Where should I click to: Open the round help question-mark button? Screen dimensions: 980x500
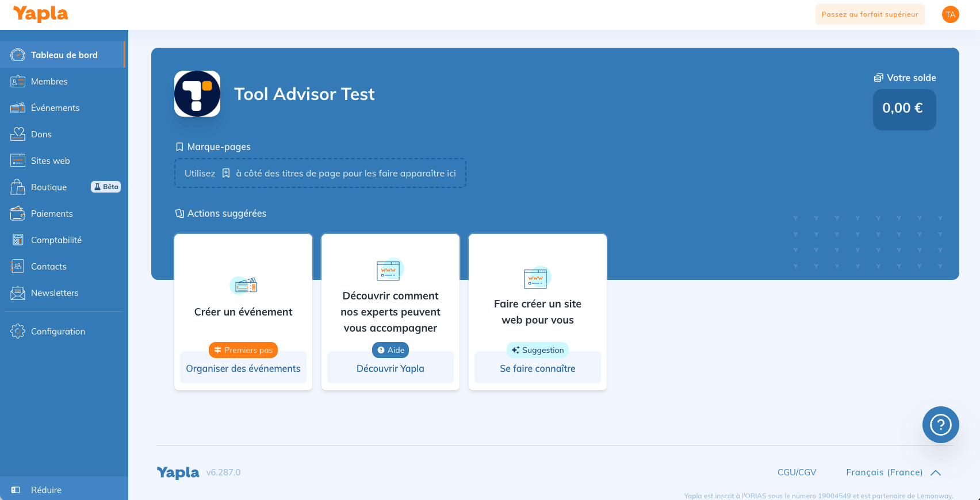[x=941, y=425]
